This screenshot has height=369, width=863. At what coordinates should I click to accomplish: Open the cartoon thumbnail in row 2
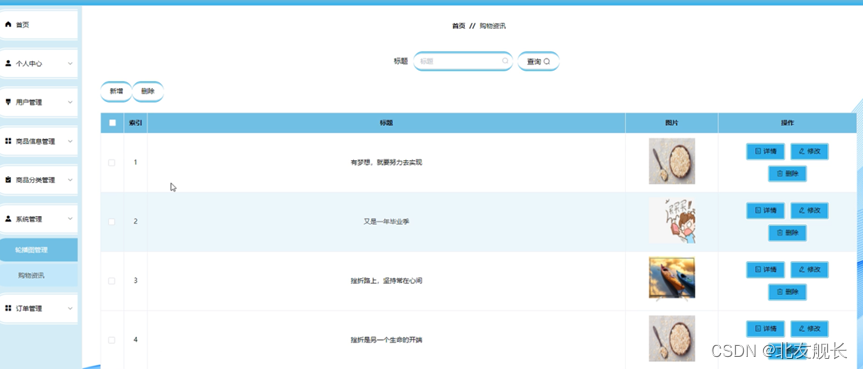coord(671,221)
